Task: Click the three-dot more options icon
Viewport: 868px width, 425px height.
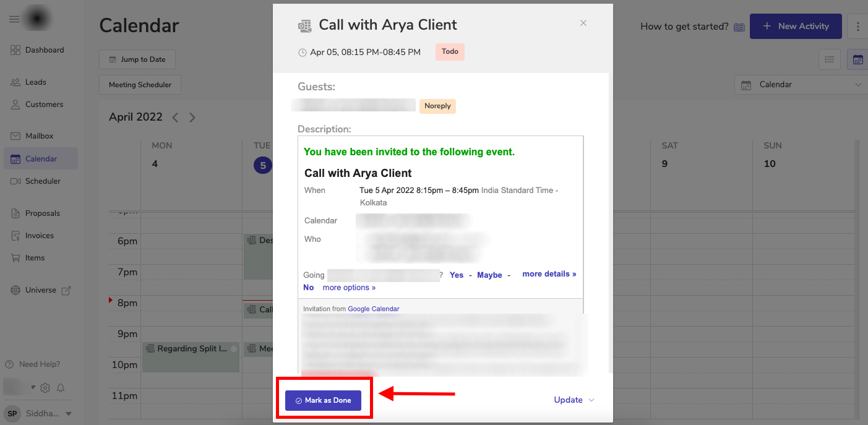Action: point(857,27)
